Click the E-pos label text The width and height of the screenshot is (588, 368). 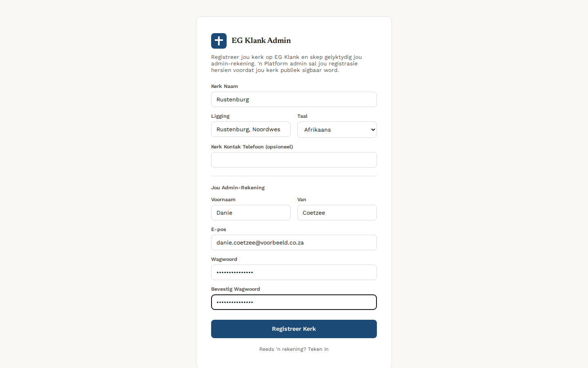coord(218,229)
